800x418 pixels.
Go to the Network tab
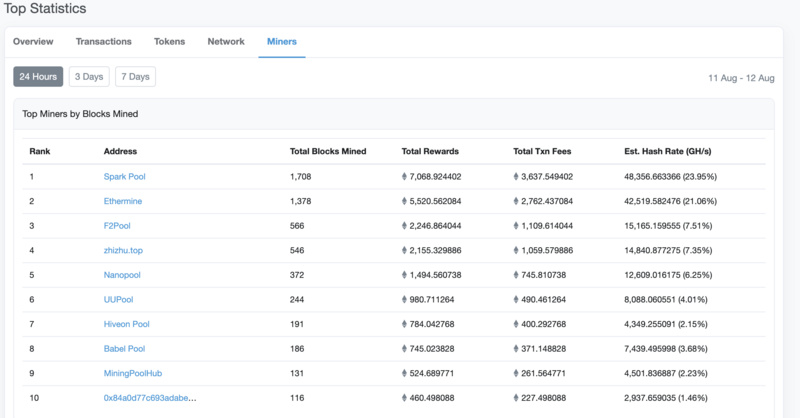click(x=226, y=42)
